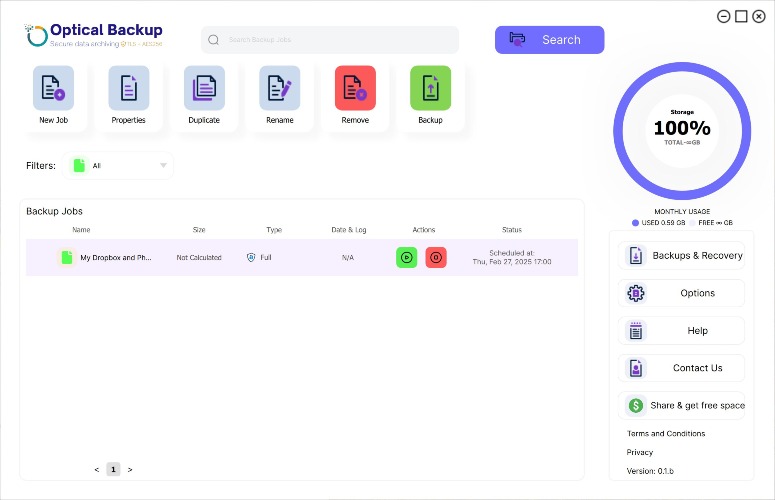Sort by Size column header
The image size is (775, 500).
pos(199,230)
